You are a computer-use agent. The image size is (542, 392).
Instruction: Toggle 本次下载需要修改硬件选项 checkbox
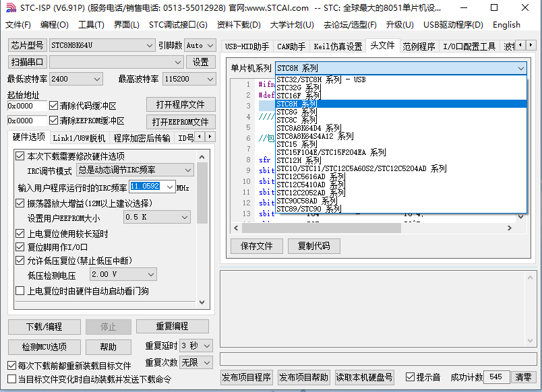point(20,156)
